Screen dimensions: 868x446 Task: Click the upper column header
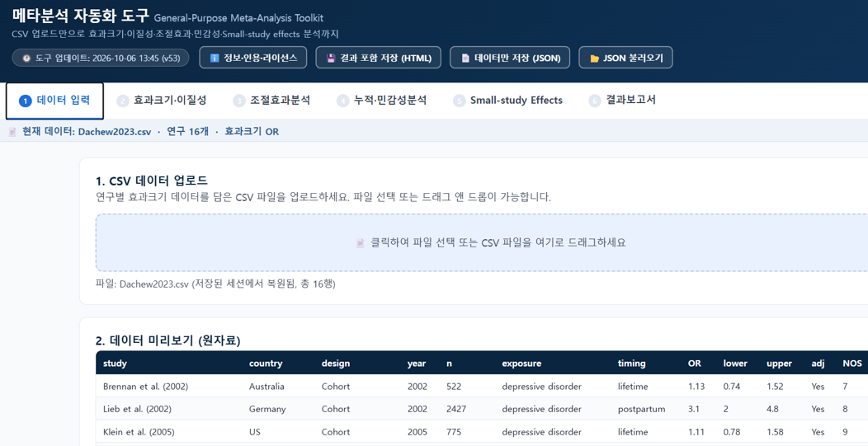(x=780, y=364)
